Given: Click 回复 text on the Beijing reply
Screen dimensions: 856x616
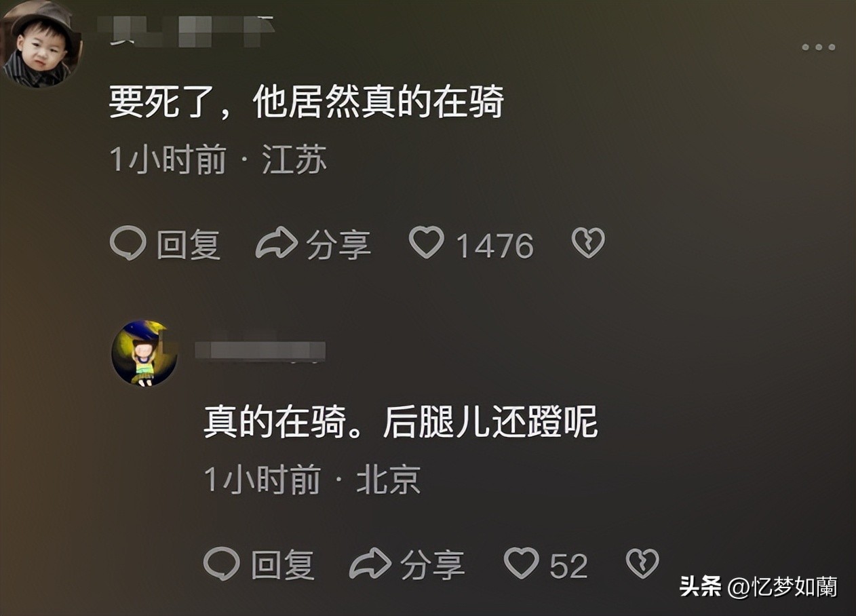Looking at the screenshot, I should coord(283,565).
